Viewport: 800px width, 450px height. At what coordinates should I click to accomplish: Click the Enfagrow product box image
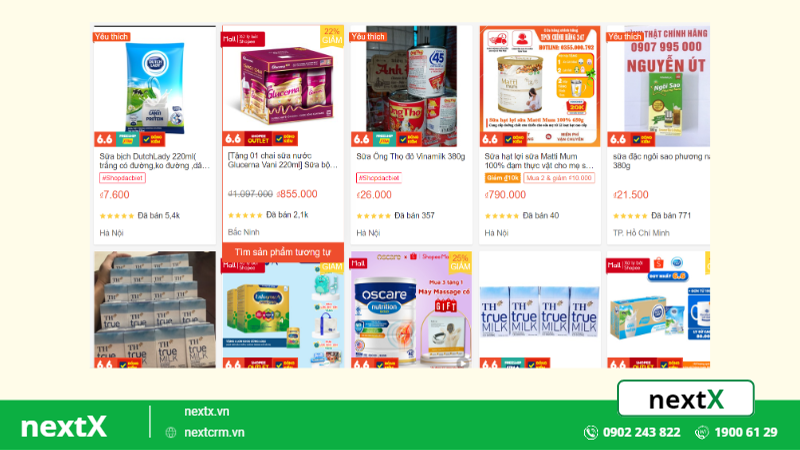(283, 315)
